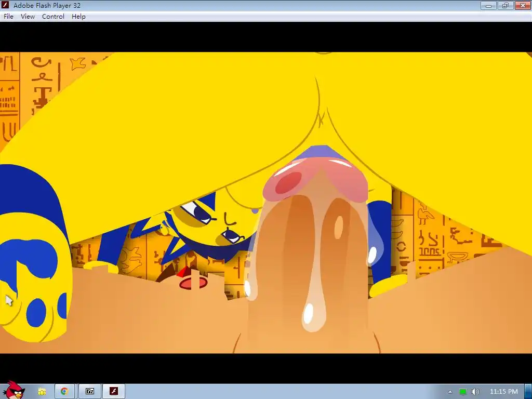Open the Start menu with Angry Birds icon
Image resolution: width=532 pixels, height=399 pixels.
[14, 391]
